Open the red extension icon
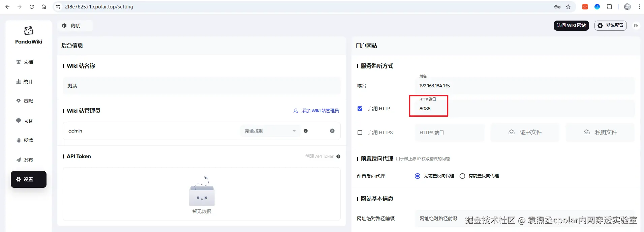The height and width of the screenshot is (232, 644). 585,7
